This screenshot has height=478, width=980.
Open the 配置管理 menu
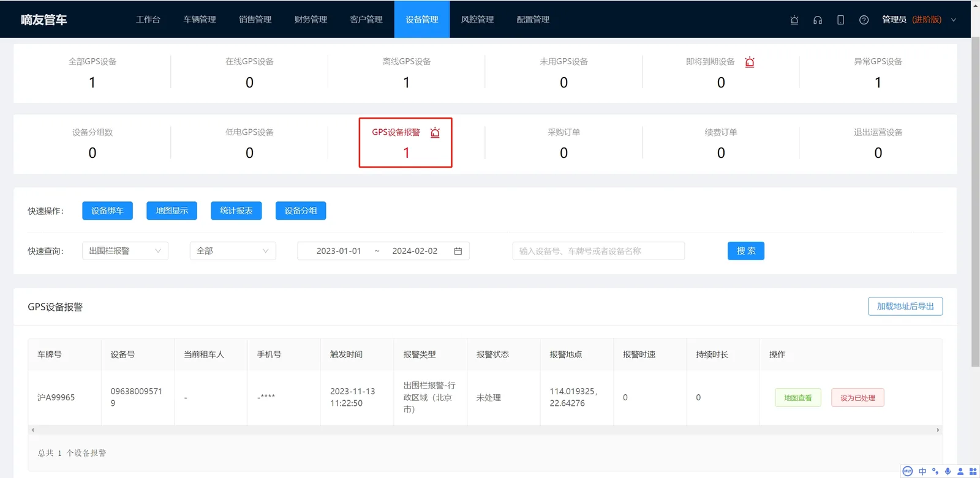point(533,20)
